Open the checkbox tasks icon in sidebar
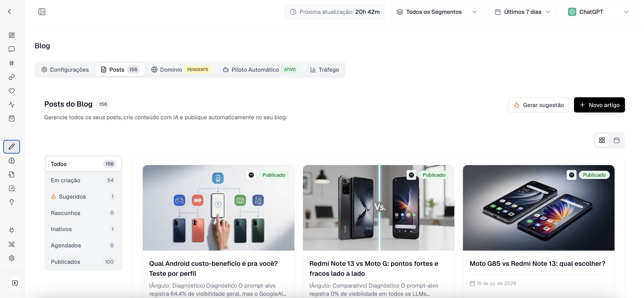Screen dimensions: 644x298 12,188
